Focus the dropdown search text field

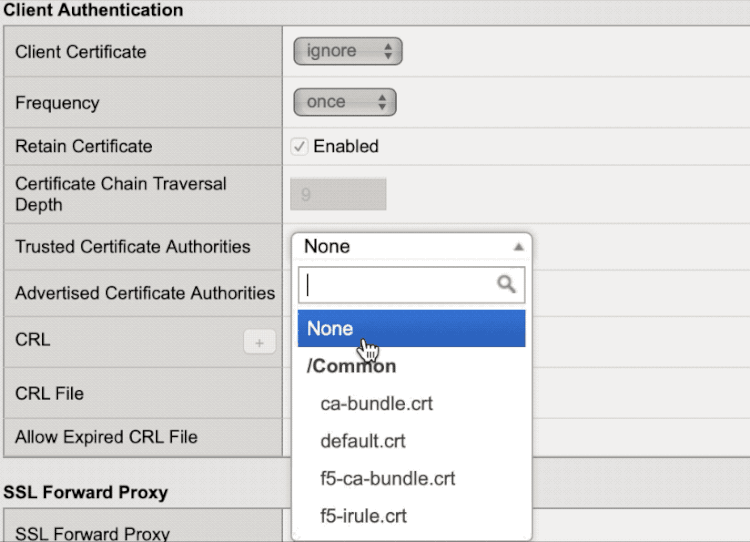(x=400, y=285)
